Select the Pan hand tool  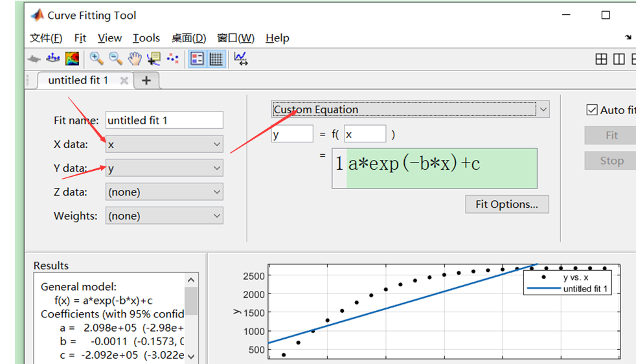(135, 59)
